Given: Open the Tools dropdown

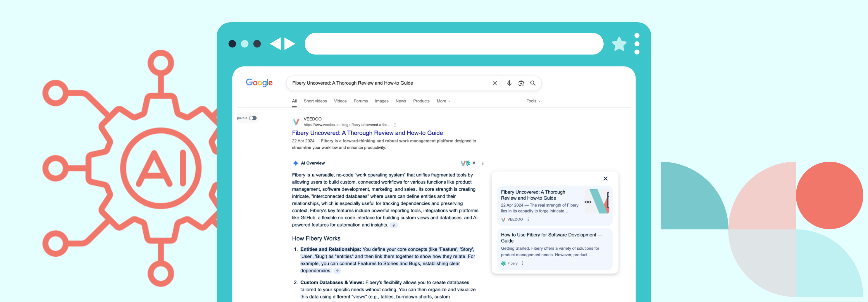Looking at the screenshot, I should tap(533, 101).
